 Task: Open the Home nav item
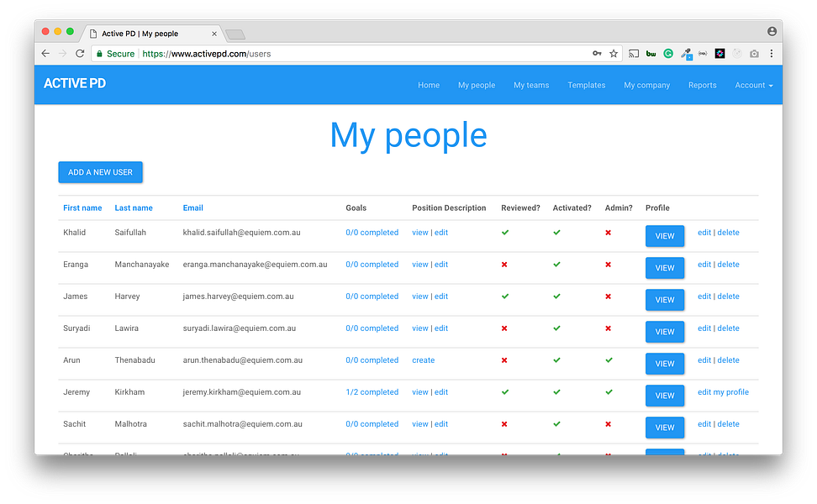point(429,85)
